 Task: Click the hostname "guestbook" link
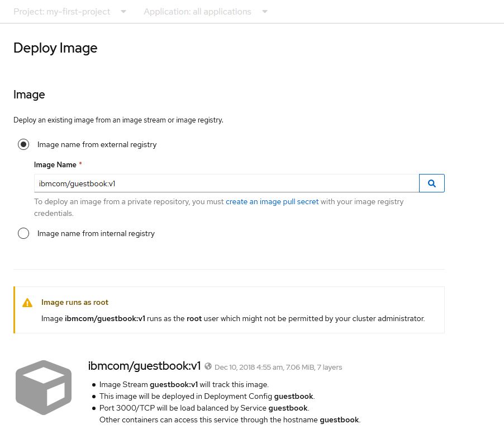[x=339, y=420]
